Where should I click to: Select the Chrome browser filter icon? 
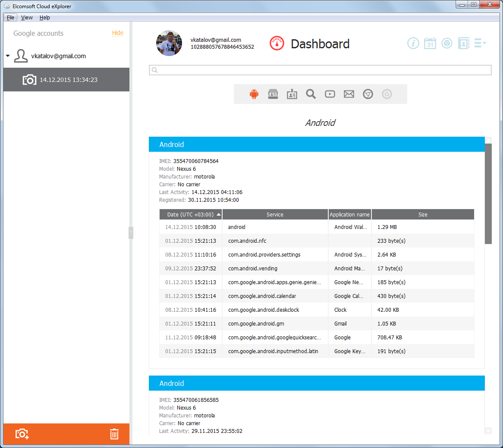click(x=368, y=94)
